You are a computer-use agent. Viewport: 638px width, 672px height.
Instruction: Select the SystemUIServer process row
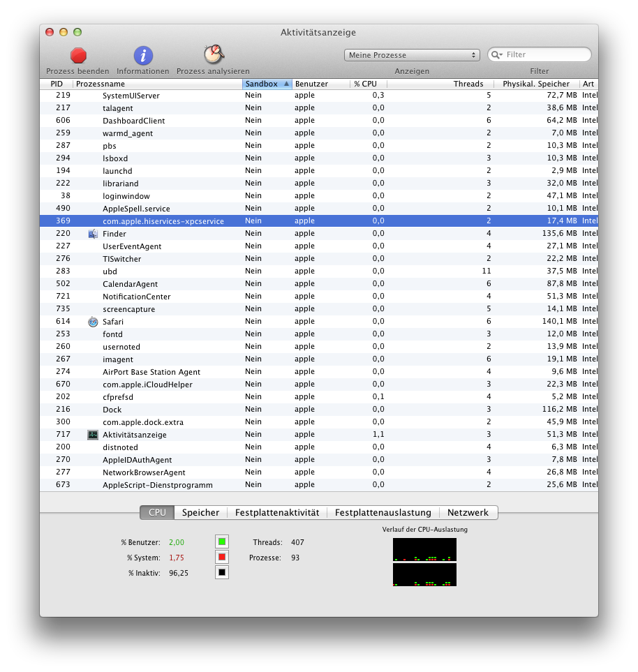(x=319, y=96)
